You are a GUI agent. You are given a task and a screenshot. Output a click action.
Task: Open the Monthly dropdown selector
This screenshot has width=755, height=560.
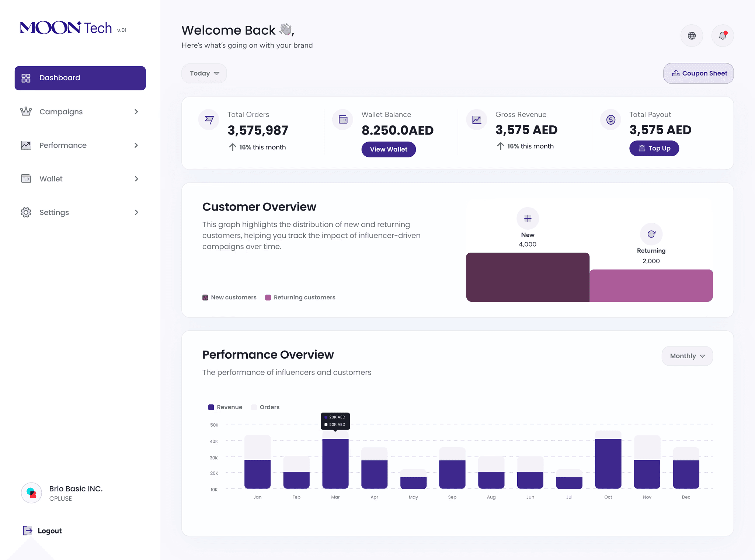tap(687, 356)
